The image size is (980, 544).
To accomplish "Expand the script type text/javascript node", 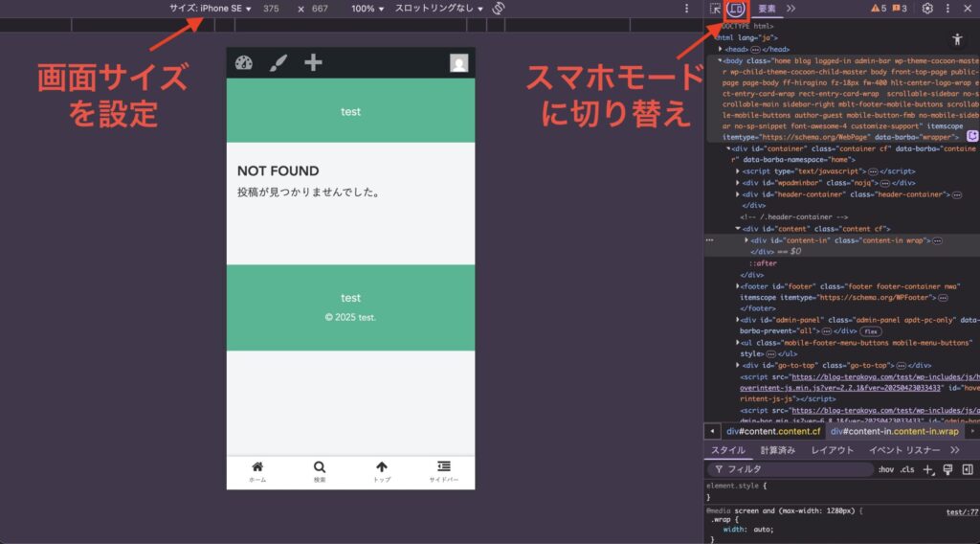I will pyautogui.click(x=738, y=170).
